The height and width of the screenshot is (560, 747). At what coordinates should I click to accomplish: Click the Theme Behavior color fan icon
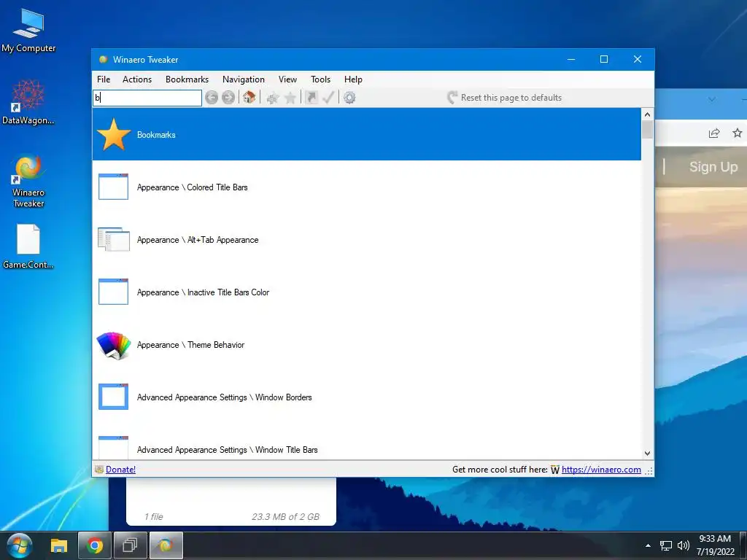coord(113,345)
